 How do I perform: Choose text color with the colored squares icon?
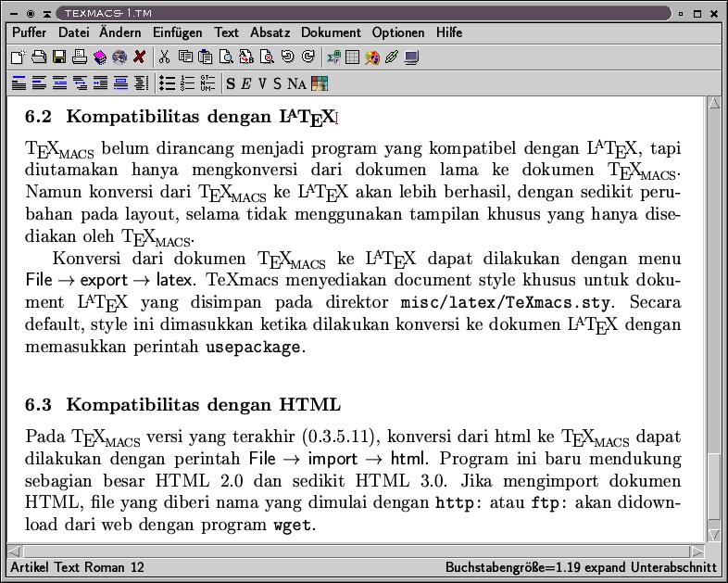320,83
